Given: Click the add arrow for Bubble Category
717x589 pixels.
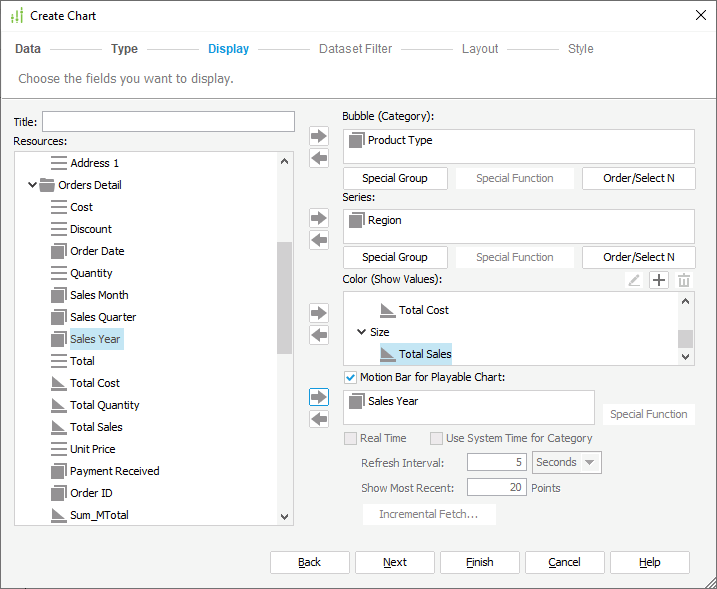Looking at the screenshot, I should [319, 136].
